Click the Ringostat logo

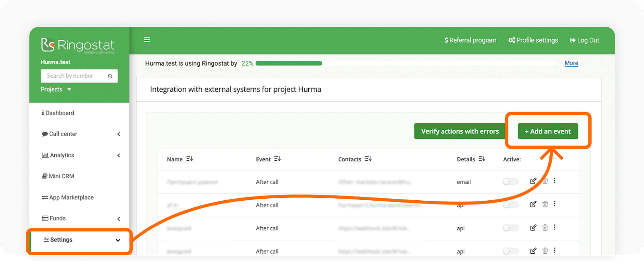click(78, 45)
